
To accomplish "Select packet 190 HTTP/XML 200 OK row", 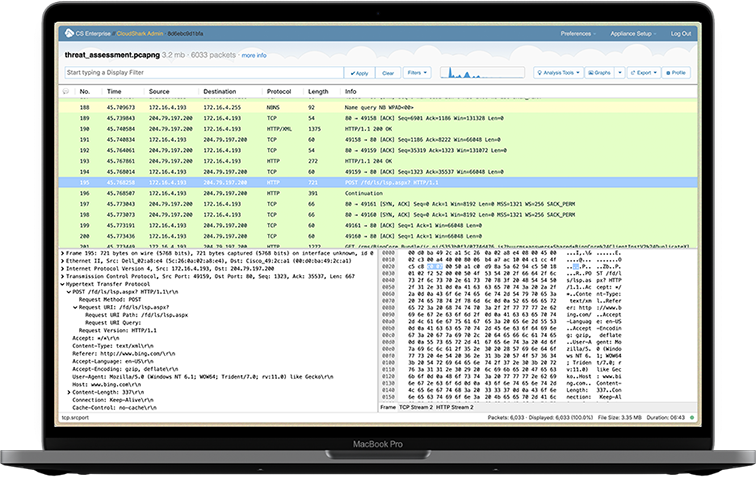I will [378, 129].
